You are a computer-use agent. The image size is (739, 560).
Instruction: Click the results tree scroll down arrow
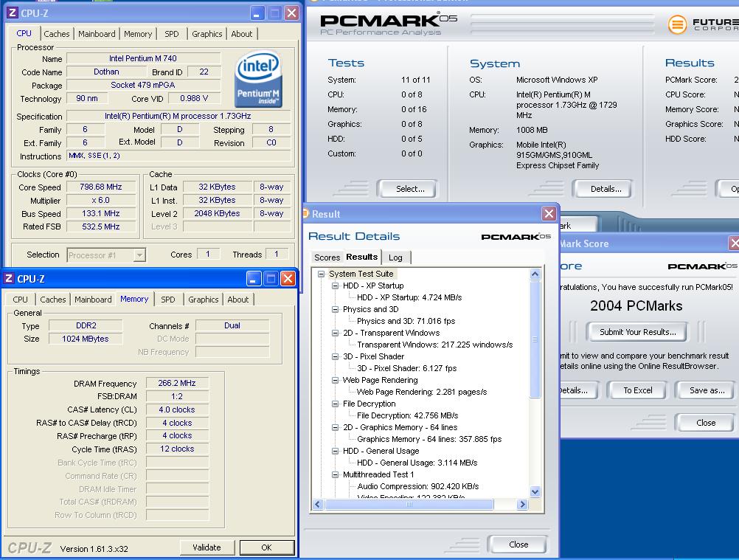pyautogui.click(x=535, y=491)
